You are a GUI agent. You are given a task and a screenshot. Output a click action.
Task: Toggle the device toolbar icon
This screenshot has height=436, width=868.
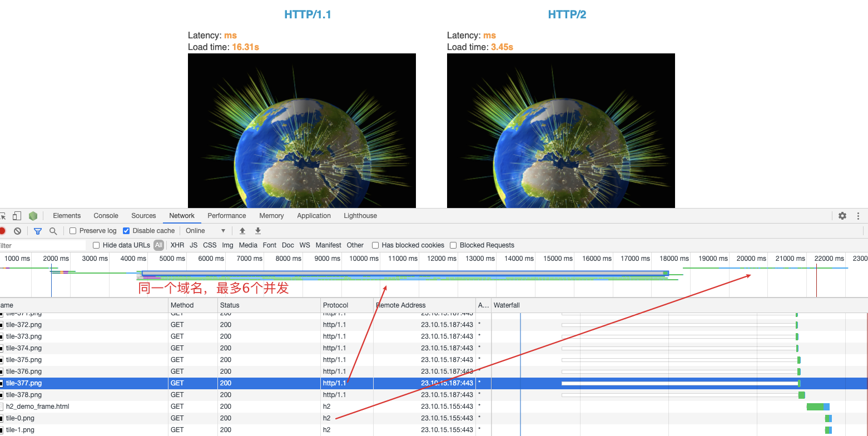(17, 216)
